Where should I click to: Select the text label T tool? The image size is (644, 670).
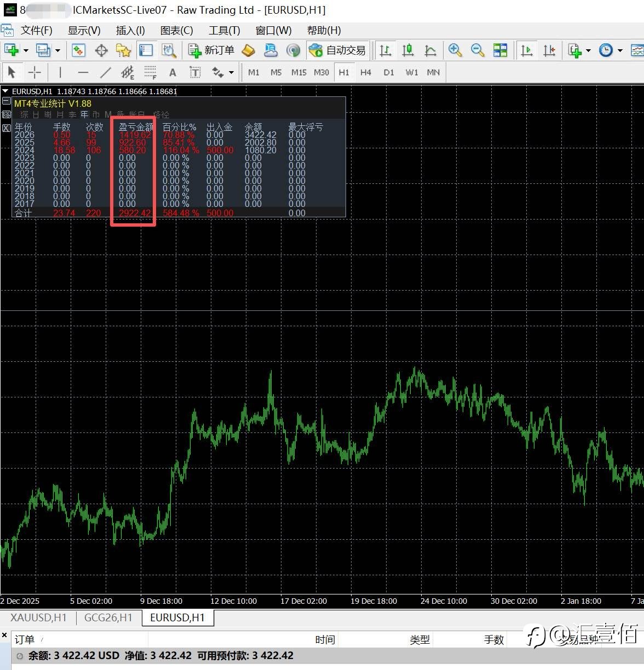pyautogui.click(x=195, y=72)
